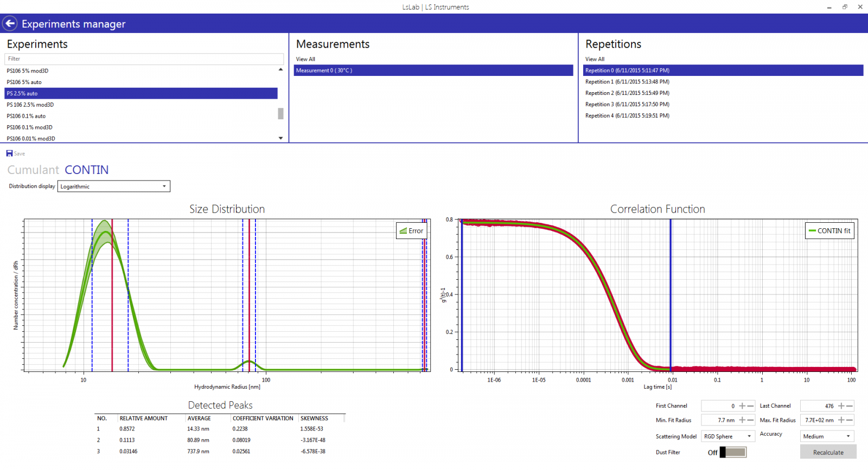
Task: Click the CONTIN fit legend entry
Action: point(829,231)
